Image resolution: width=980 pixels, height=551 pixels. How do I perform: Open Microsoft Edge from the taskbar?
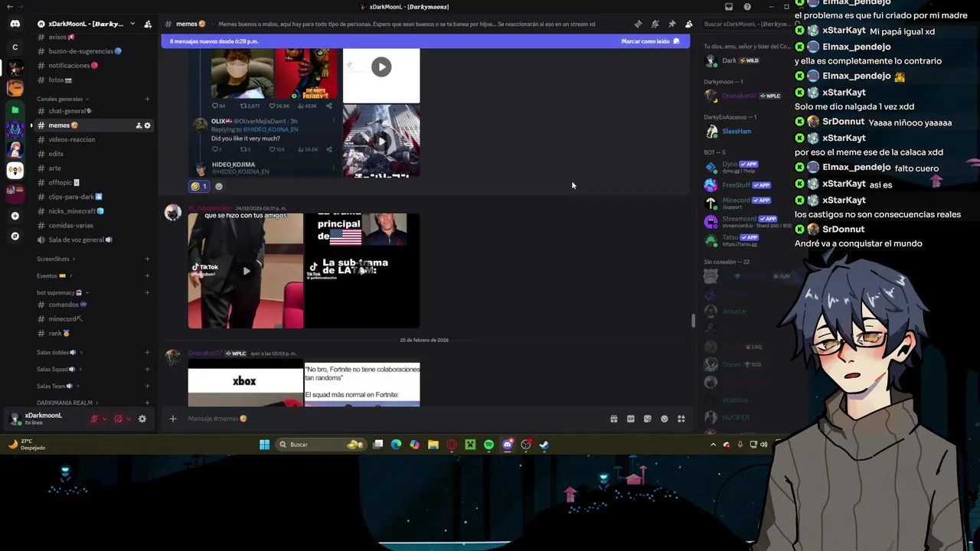pyautogui.click(x=396, y=445)
